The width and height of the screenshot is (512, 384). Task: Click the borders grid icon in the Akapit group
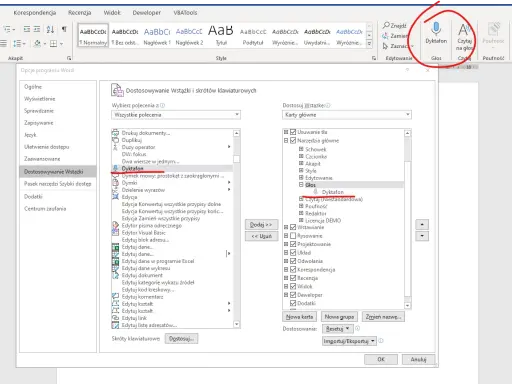pyautogui.click(x=53, y=44)
